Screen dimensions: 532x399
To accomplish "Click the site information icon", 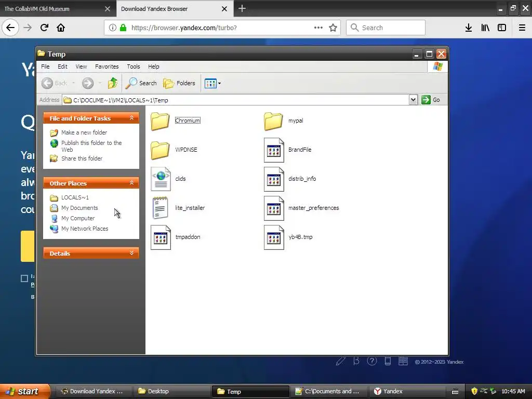I will (112, 28).
